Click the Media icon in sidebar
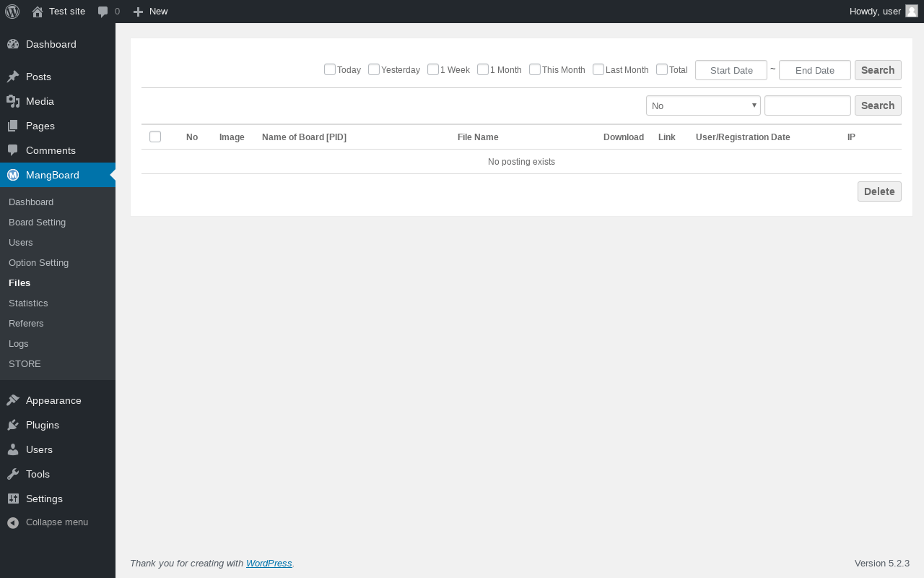Image resolution: width=924 pixels, height=578 pixels. pyautogui.click(x=13, y=101)
